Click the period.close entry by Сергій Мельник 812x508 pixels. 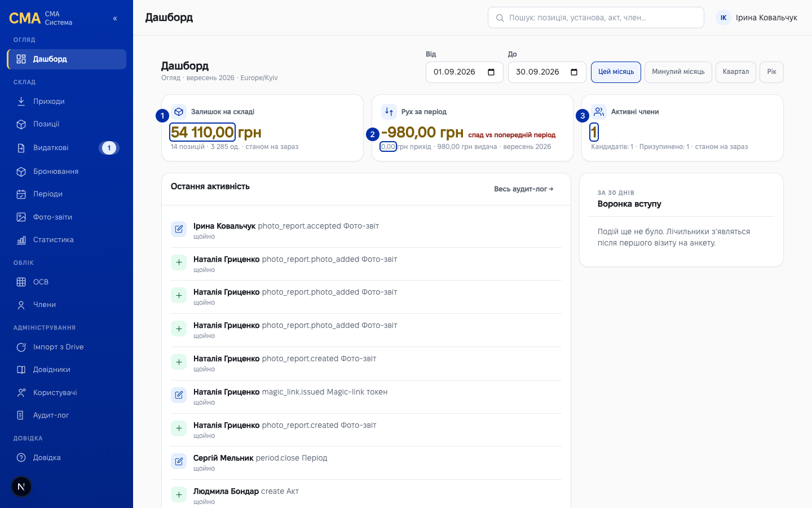click(x=366, y=463)
